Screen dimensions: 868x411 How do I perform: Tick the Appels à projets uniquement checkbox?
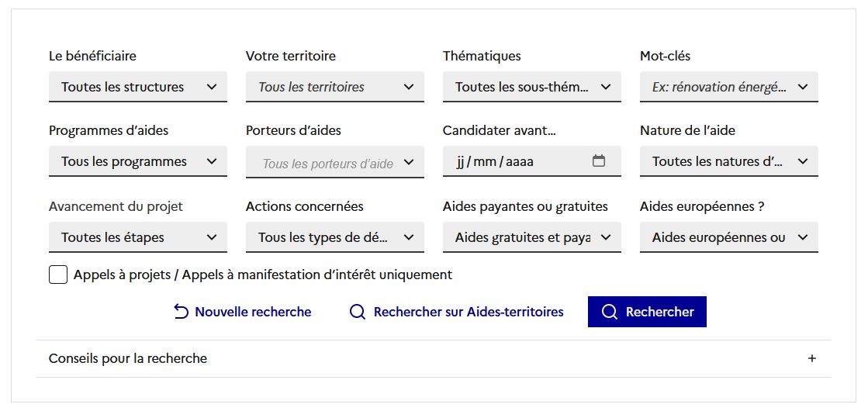click(58, 275)
